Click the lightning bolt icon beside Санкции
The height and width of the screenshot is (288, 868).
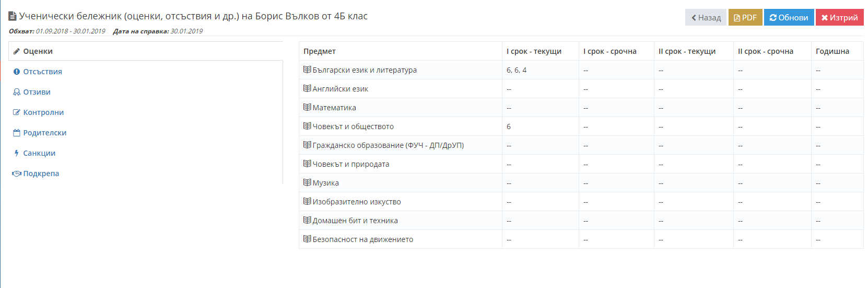17,153
